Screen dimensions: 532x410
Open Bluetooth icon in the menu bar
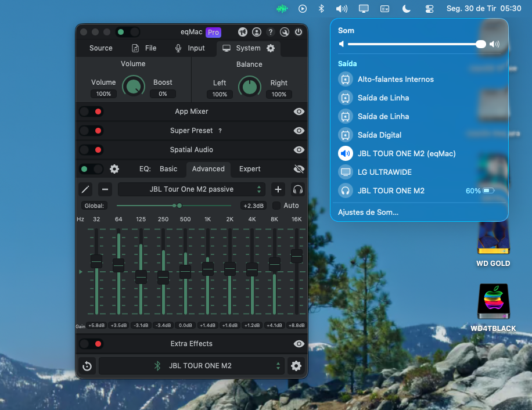tap(321, 9)
